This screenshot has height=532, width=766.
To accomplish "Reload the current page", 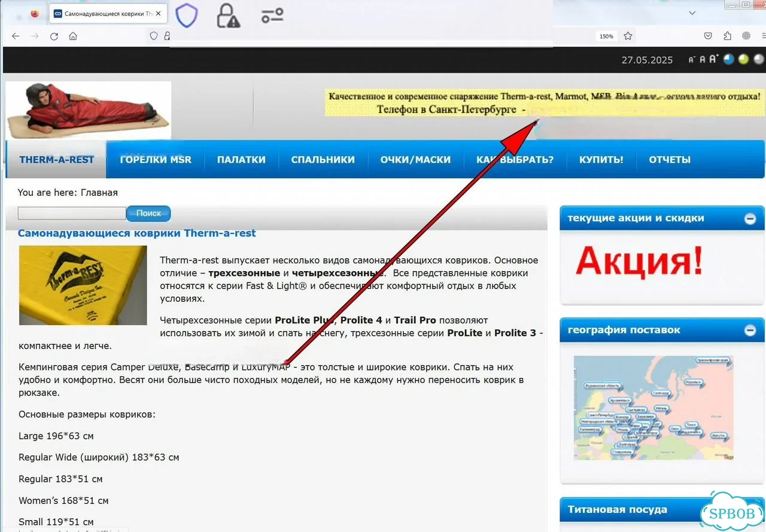I will tap(54, 36).
